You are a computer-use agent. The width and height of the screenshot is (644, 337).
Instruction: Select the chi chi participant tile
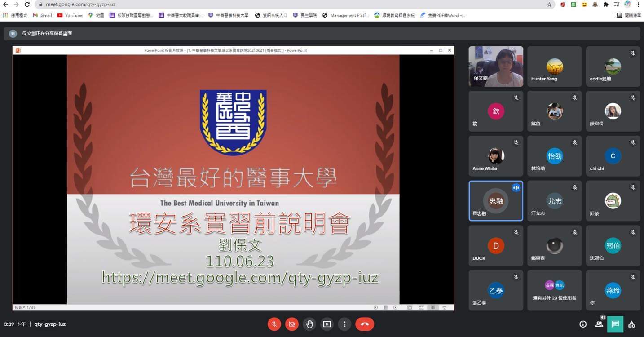613,156
